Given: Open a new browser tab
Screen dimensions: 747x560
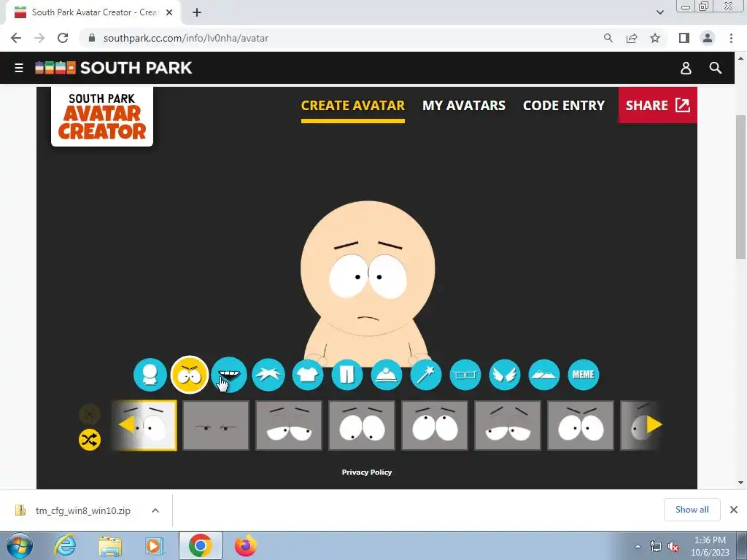Looking at the screenshot, I should (197, 13).
